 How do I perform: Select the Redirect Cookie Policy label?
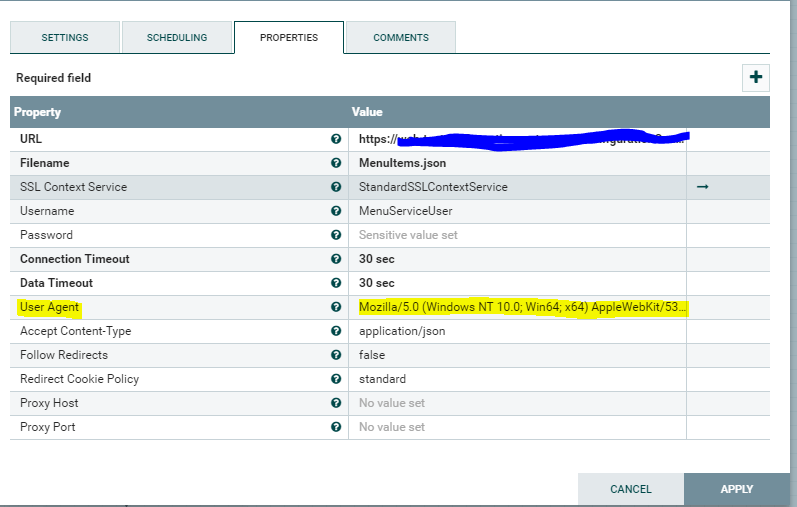pos(79,379)
